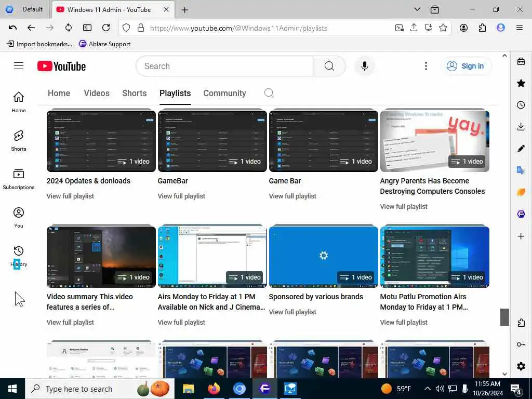This screenshot has width=532, height=399.
Task: Click the tracking protection shield icon
Action: (x=126, y=28)
